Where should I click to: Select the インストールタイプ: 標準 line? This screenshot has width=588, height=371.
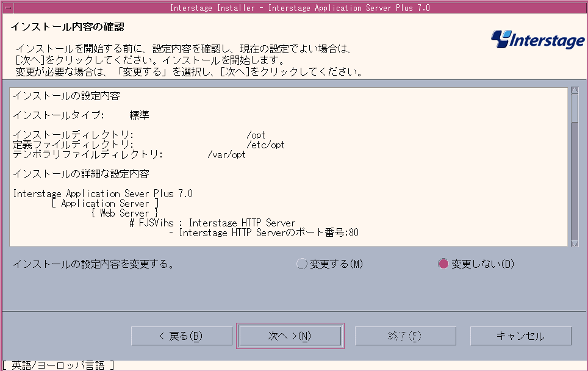point(81,115)
